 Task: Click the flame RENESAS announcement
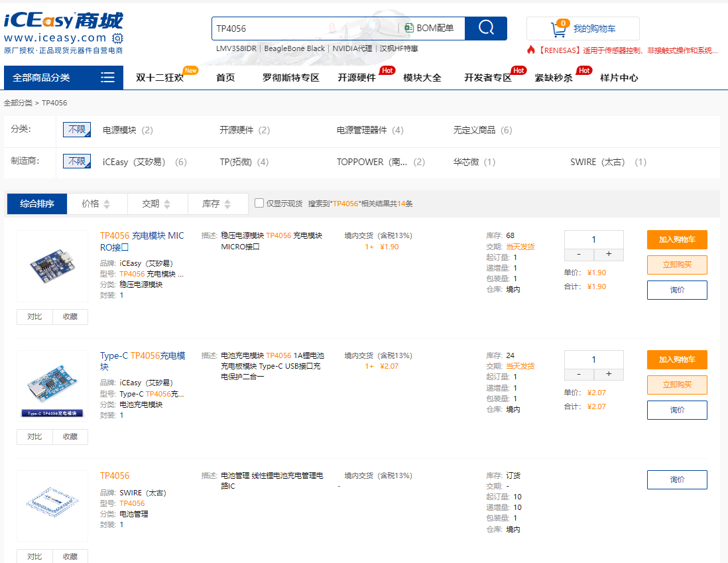coord(622,50)
